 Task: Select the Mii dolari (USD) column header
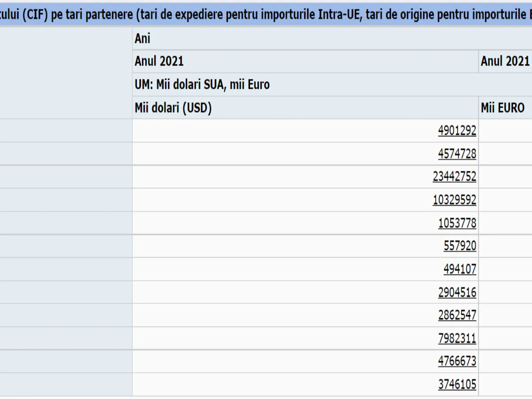tap(173, 108)
